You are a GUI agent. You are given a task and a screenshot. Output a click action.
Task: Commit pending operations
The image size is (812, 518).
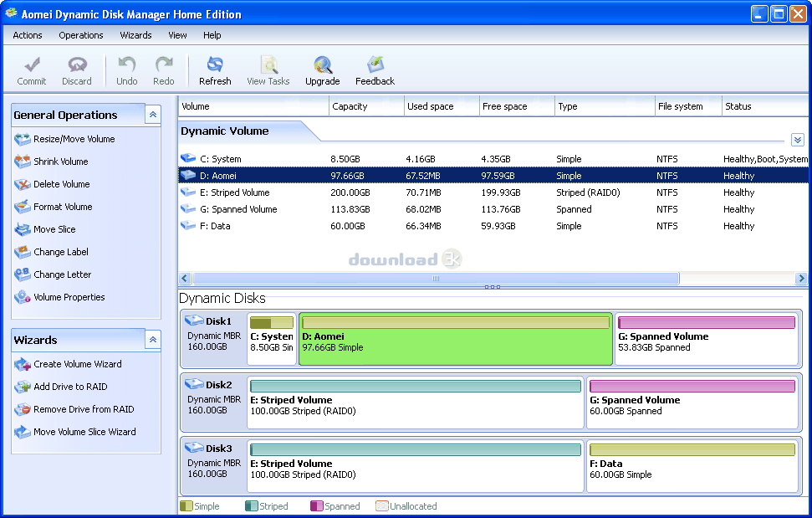coord(32,69)
